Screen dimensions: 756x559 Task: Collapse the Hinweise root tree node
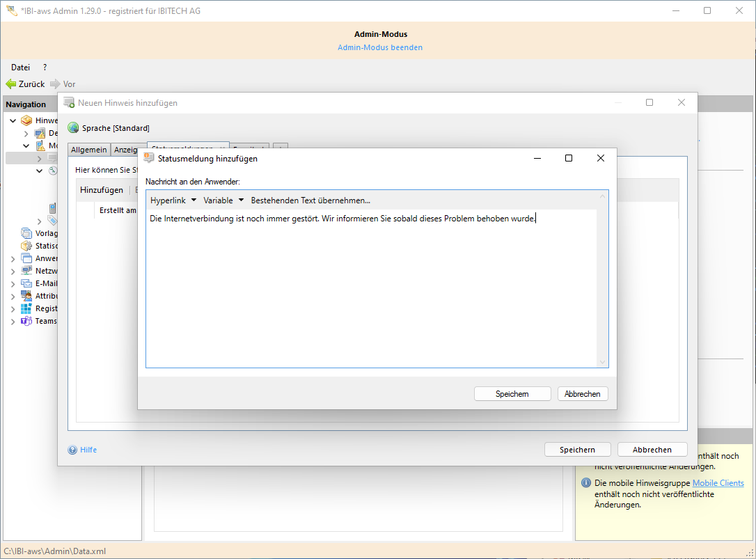13,121
